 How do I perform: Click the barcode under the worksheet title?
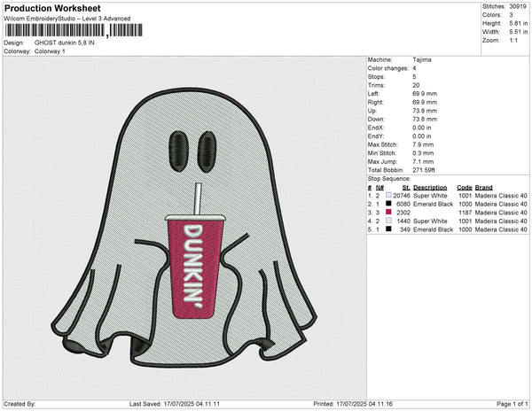74,30
